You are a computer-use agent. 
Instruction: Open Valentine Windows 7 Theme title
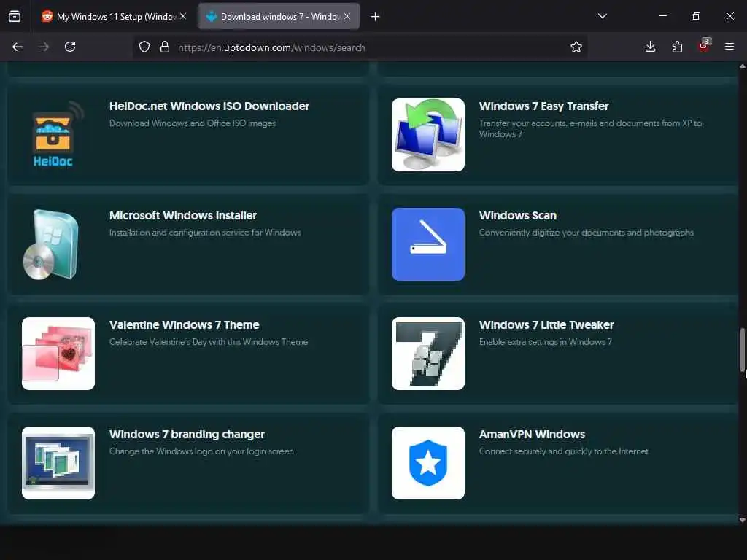coord(184,325)
